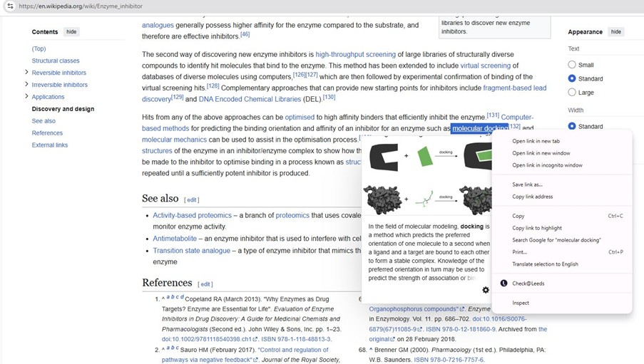Screen dimensions: 644x364
Task: Select Inspect in the context menu
Action: pyautogui.click(x=521, y=303)
